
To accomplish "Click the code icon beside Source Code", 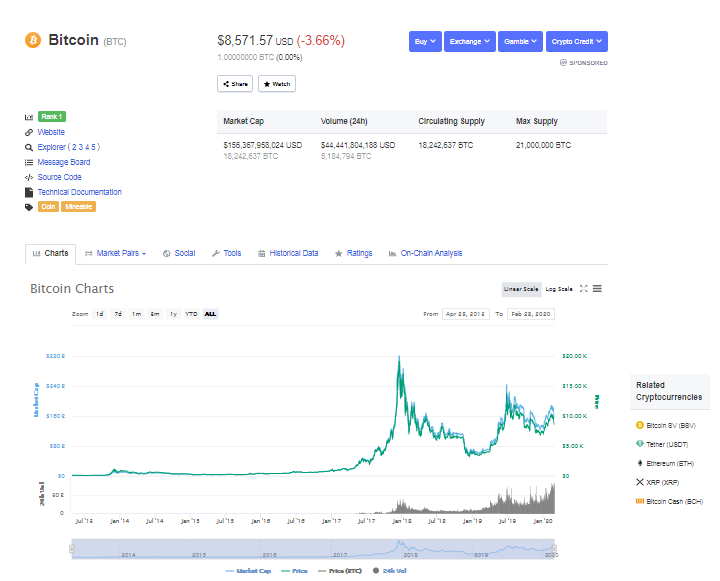I will (x=29, y=177).
